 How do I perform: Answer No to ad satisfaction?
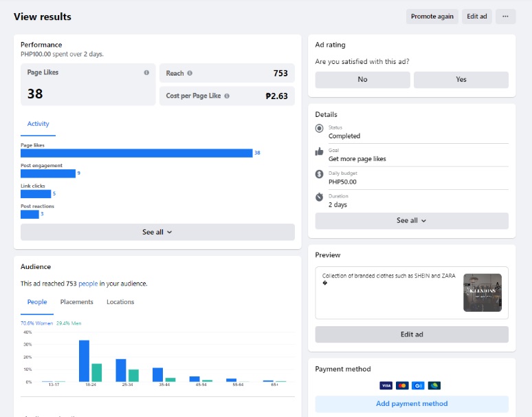[362, 80]
